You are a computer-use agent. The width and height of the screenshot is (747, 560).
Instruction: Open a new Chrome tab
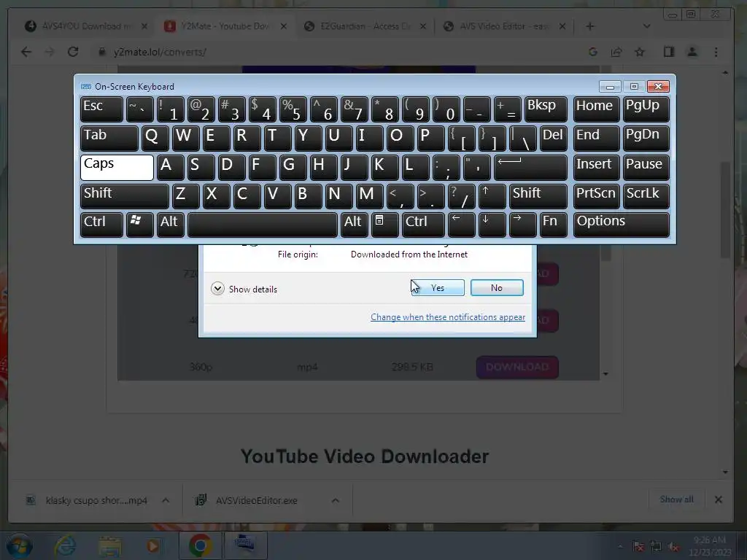pos(589,26)
